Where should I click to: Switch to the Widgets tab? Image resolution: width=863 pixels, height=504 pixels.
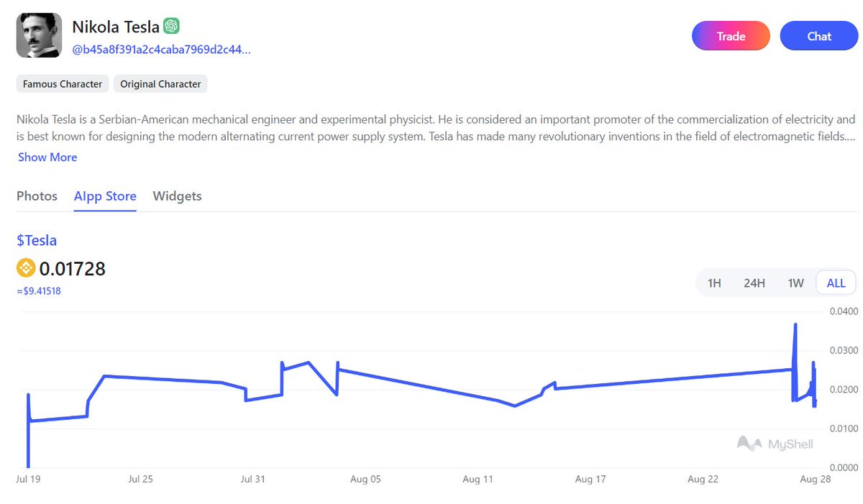177,196
